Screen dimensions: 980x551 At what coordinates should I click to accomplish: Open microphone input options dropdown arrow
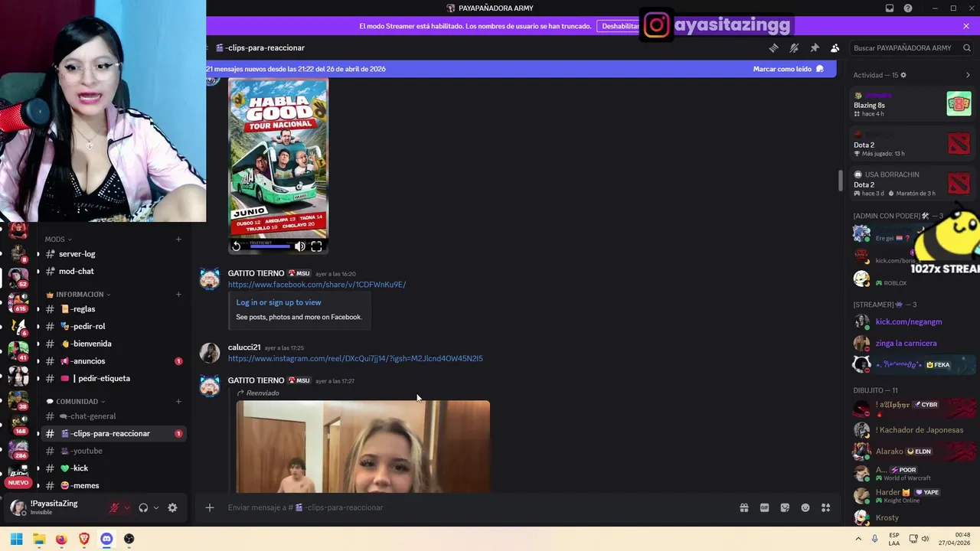[127, 508]
